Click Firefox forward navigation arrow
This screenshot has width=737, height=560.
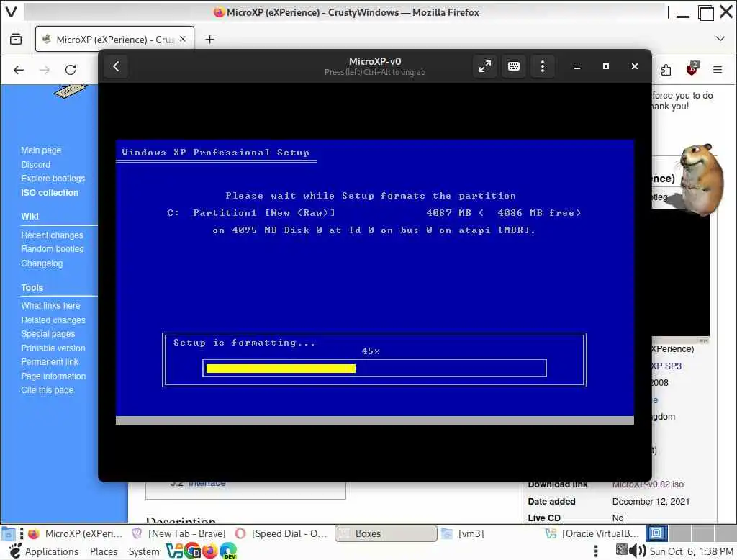point(45,70)
